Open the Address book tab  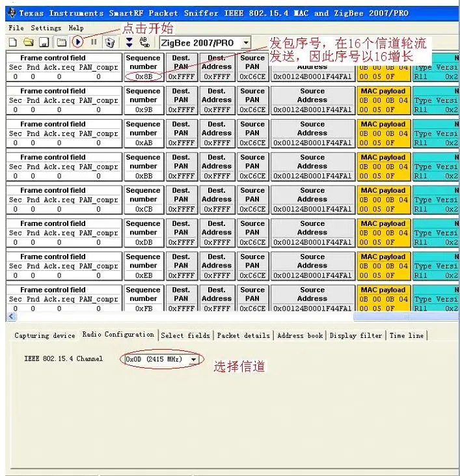(x=300, y=335)
